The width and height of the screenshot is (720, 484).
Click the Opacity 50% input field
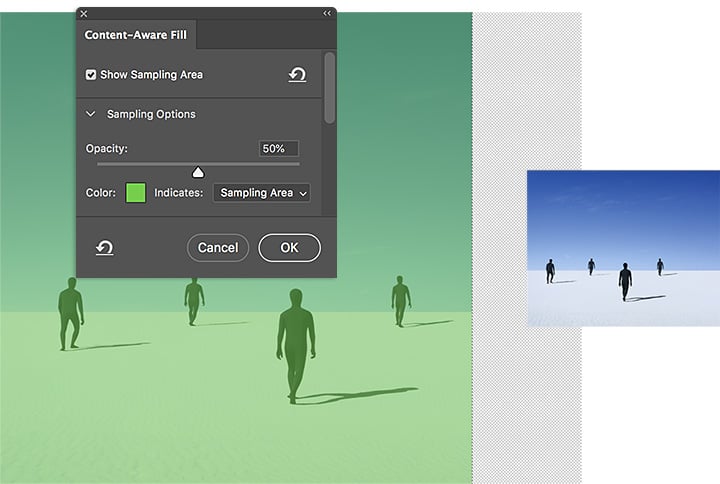tap(279, 148)
